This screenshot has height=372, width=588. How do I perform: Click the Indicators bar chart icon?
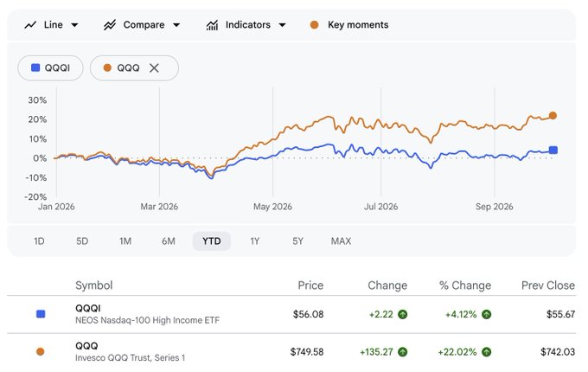(x=212, y=25)
